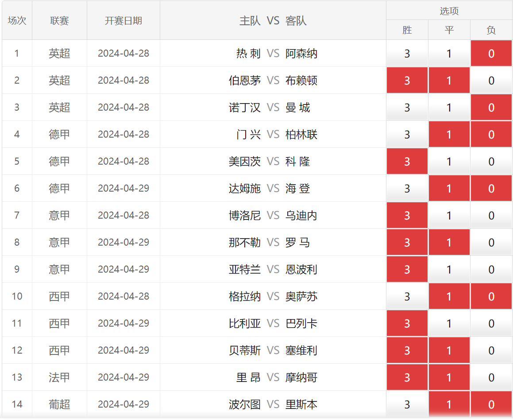Deselect win option 3 for 比利亚 vs 巴列卡
This screenshot has width=513, height=420.
coord(407,323)
